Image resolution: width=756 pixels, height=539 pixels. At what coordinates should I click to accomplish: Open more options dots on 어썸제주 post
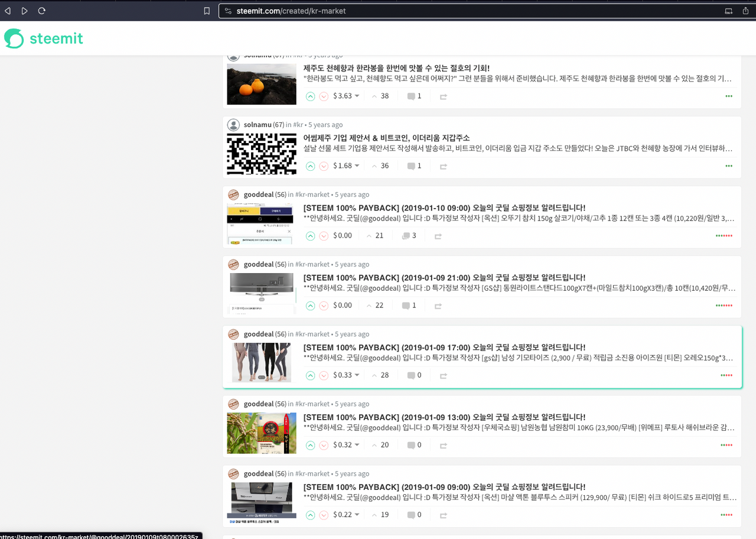[x=729, y=166]
